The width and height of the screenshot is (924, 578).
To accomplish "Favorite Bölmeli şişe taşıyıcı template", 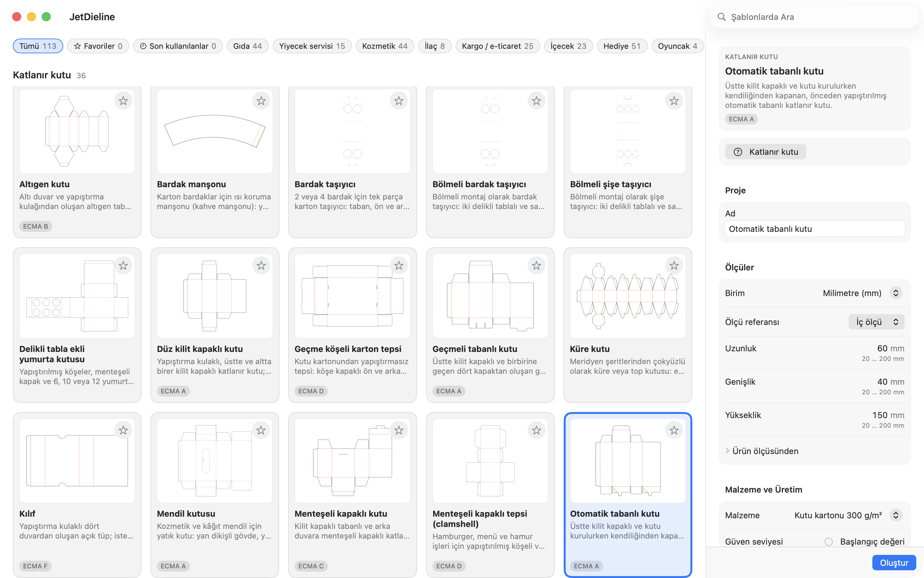I will 674,101.
